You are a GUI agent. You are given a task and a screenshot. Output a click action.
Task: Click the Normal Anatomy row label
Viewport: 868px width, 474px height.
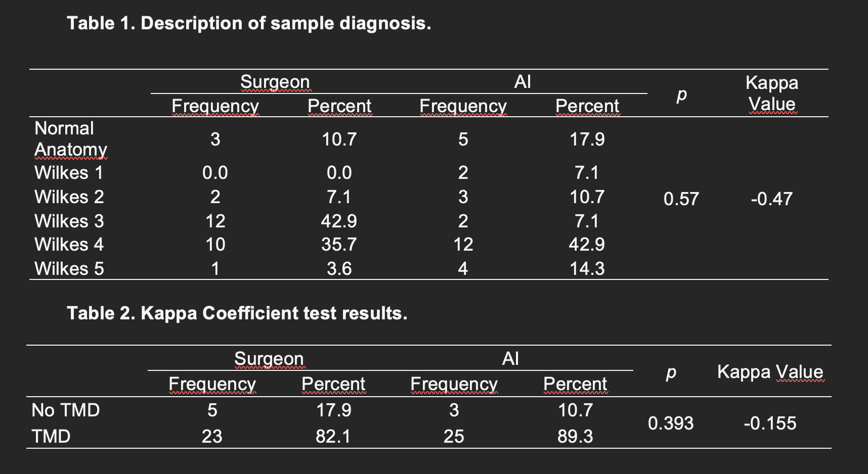click(x=70, y=139)
